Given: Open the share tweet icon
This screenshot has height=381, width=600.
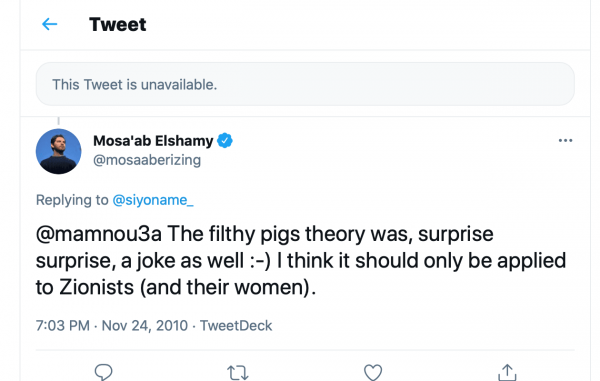Looking at the screenshot, I should (x=507, y=372).
